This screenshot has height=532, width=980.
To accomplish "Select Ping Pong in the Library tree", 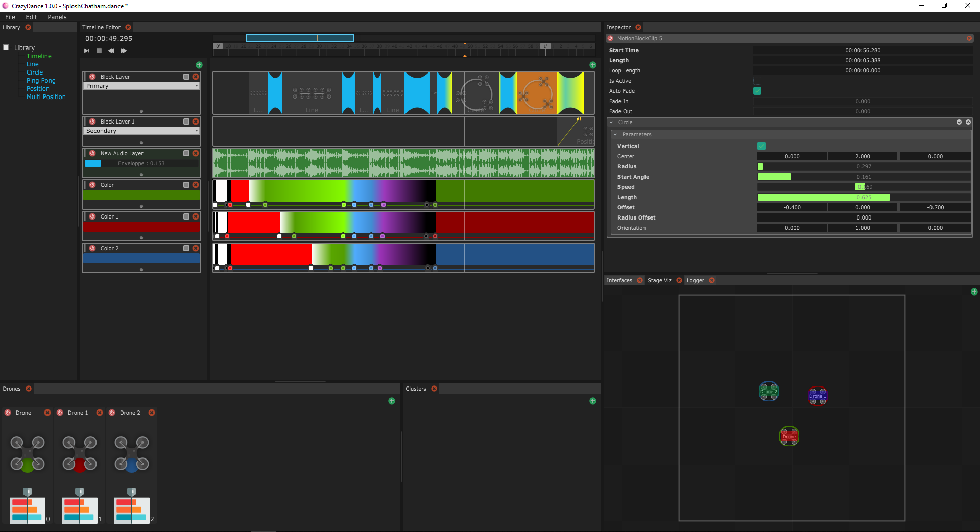I will 40,80.
